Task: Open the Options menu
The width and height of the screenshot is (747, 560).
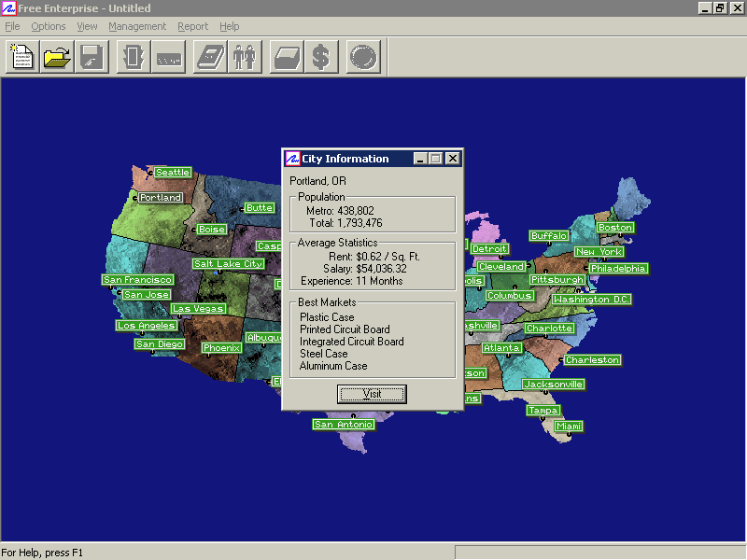Action: [x=49, y=26]
